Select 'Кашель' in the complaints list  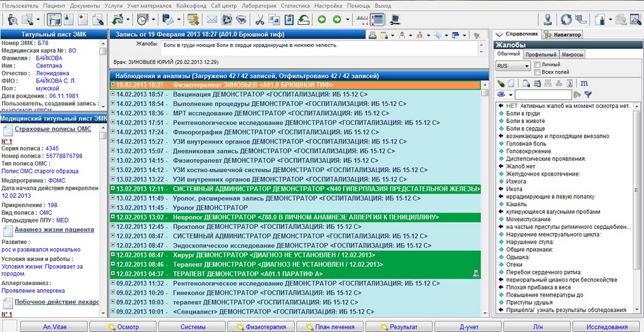pyautogui.click(x=516, y=204)
